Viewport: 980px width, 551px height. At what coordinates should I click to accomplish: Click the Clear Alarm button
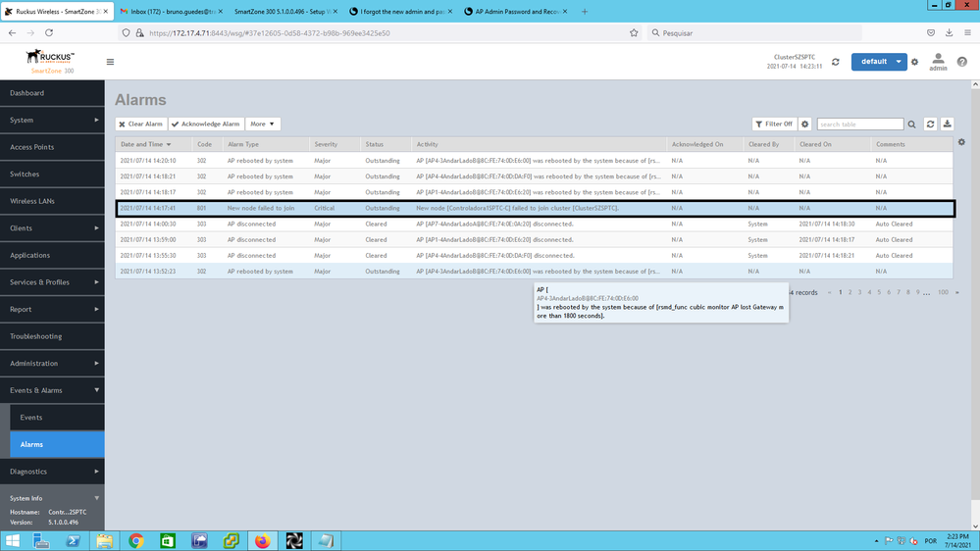pos(141,125)
